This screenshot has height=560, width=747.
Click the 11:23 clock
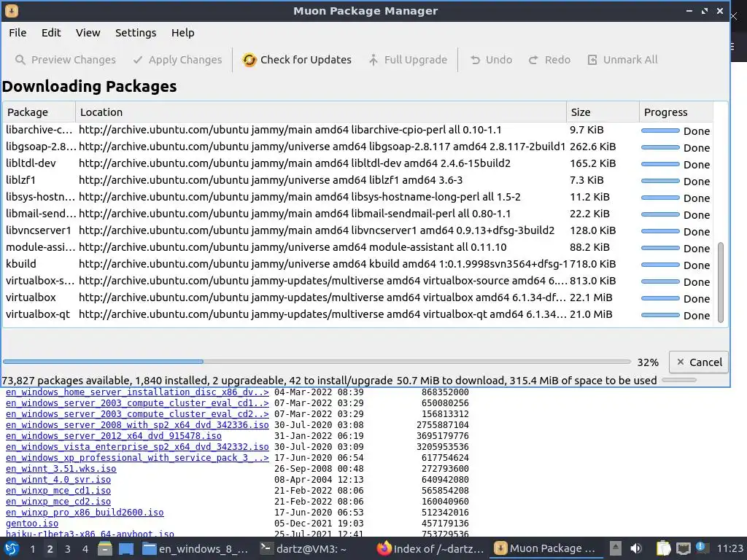(x=729, y=548)
